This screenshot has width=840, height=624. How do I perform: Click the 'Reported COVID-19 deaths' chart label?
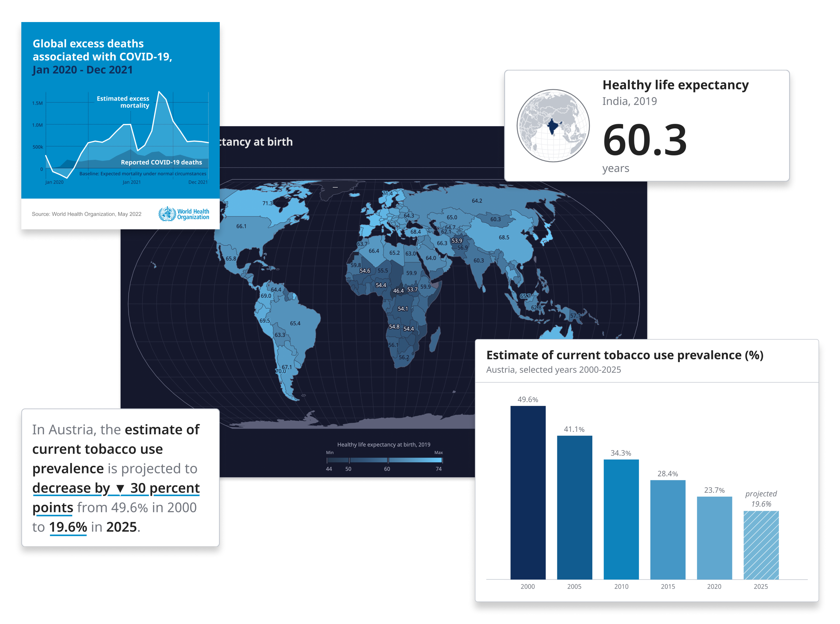(x=161, y=162)
